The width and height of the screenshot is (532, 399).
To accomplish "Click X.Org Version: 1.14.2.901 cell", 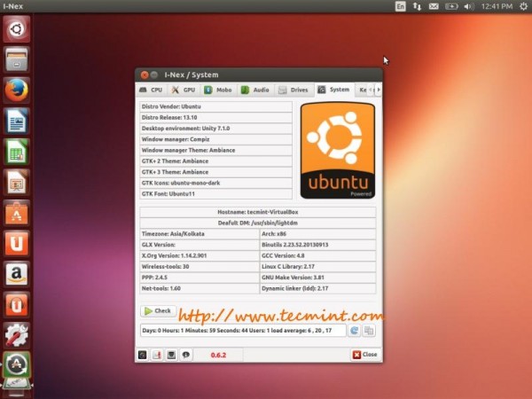I will pos(199,255).
